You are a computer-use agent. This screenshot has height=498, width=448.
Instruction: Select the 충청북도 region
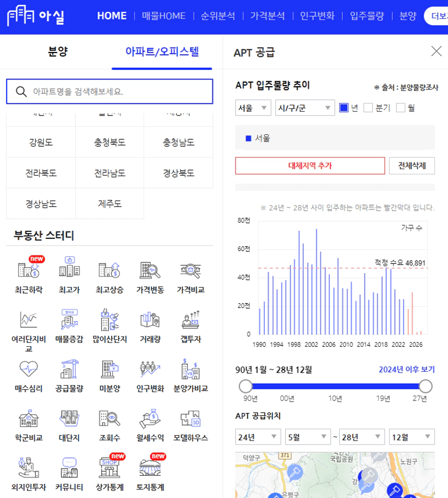pyautogui.click(x=110, y=142)
